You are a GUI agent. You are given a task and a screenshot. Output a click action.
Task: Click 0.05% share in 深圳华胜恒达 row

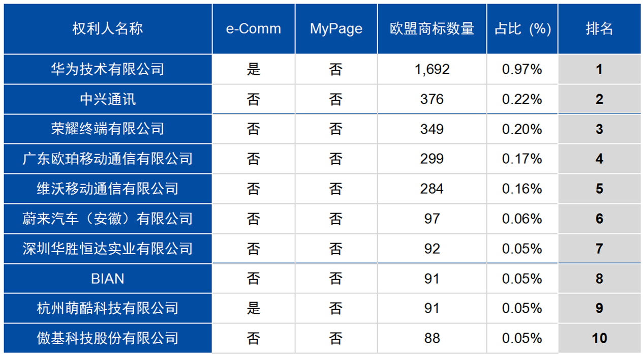point(522,249)
